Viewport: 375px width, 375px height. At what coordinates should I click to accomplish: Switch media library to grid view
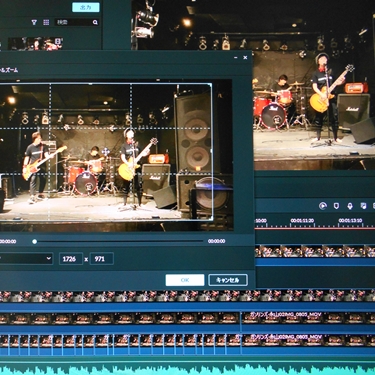tap(46, 22)
